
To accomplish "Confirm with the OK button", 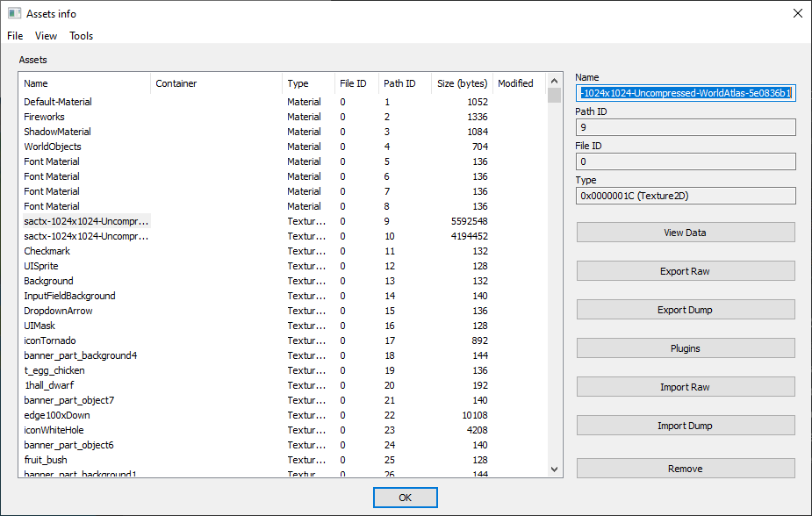I will 405,498.
